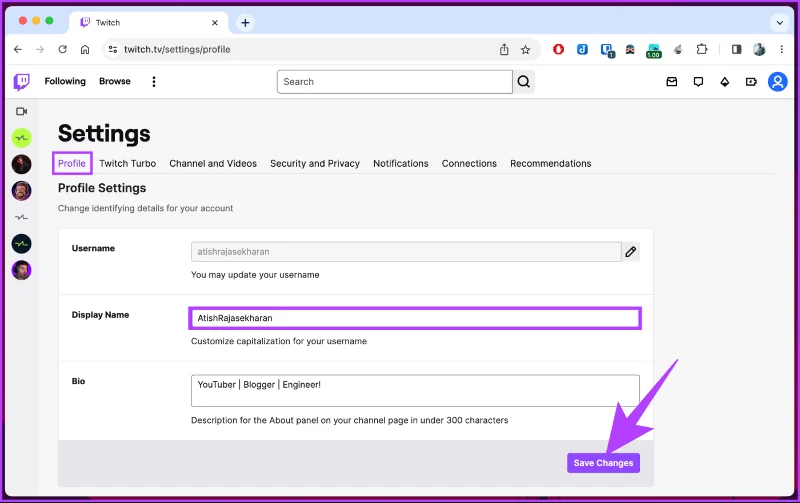Click the Bits diamond icon

(x=724, y=82)
